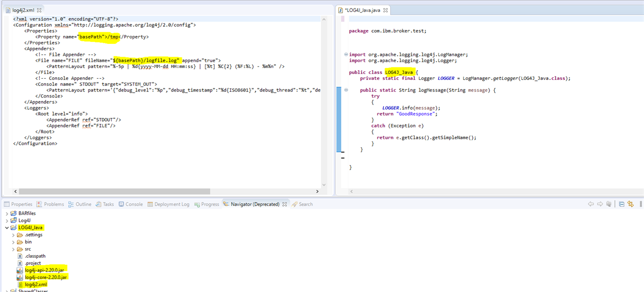Click the log4j-api-2.20.0.jar file icon

click(x=20, y=270)
